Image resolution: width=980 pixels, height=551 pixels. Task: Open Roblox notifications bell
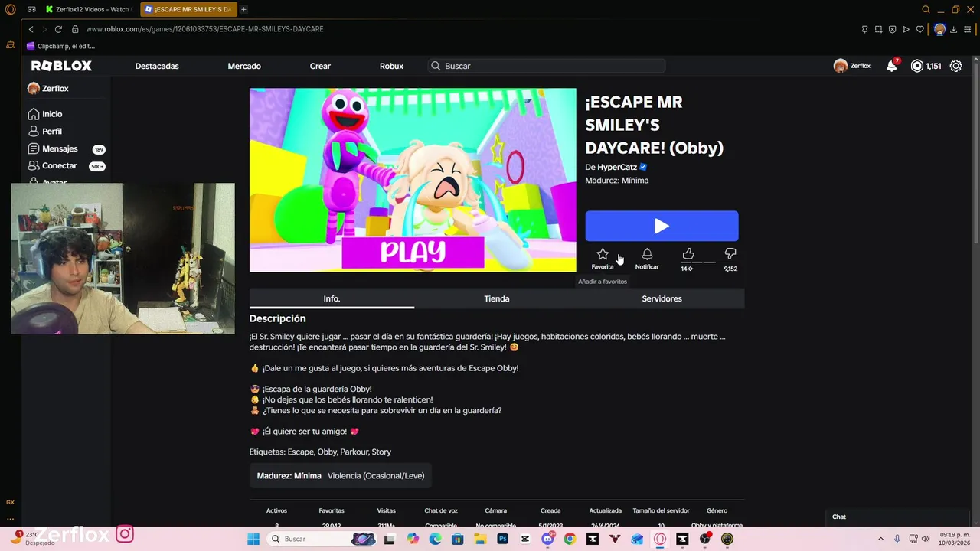891,66
